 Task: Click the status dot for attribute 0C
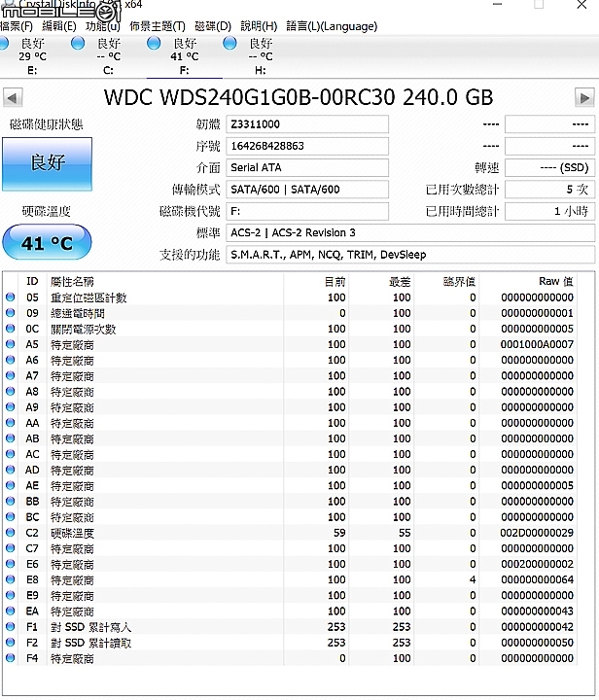click(11, 329)
